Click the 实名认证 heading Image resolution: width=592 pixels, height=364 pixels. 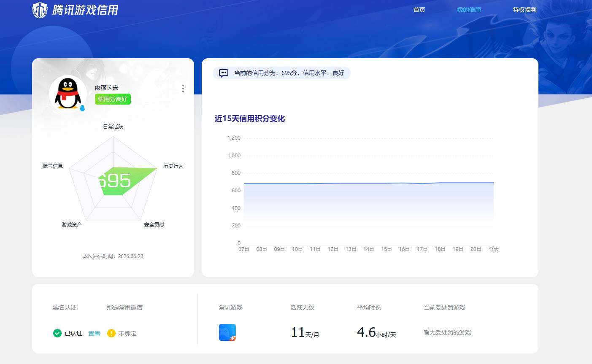coord(65,307)
